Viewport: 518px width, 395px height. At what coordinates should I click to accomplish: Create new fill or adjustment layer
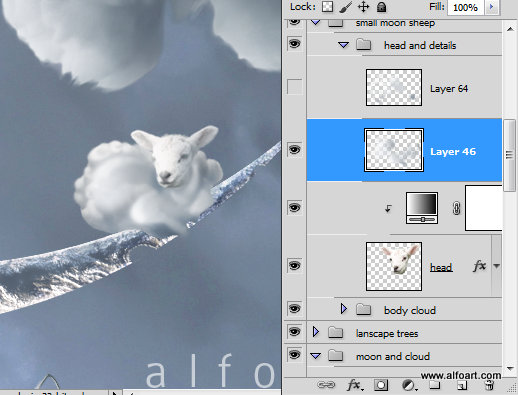click(409, 386)
